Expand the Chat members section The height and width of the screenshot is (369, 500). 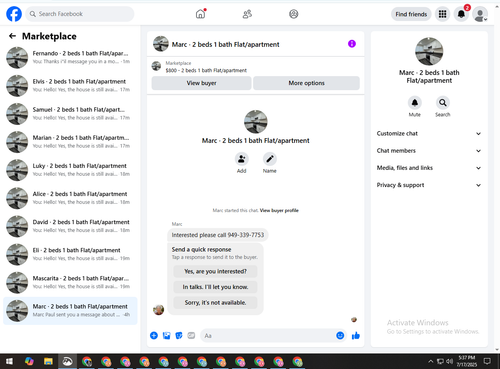[x=429, y=151]
